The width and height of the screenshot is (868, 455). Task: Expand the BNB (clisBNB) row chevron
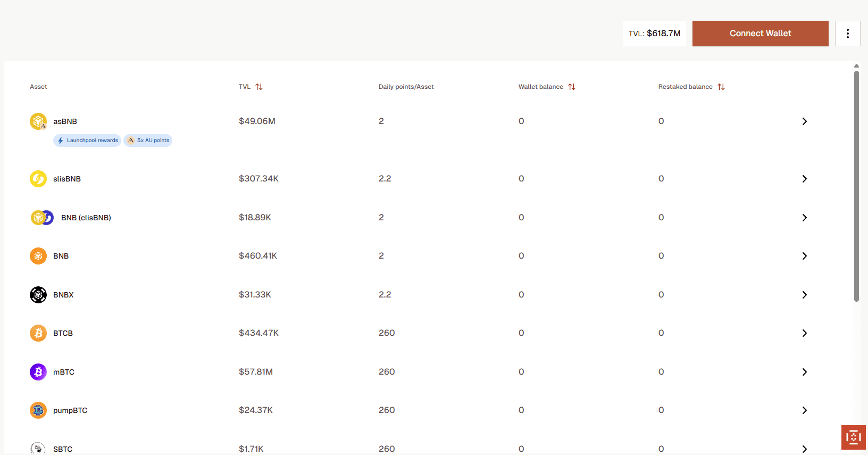click(804, 218)
